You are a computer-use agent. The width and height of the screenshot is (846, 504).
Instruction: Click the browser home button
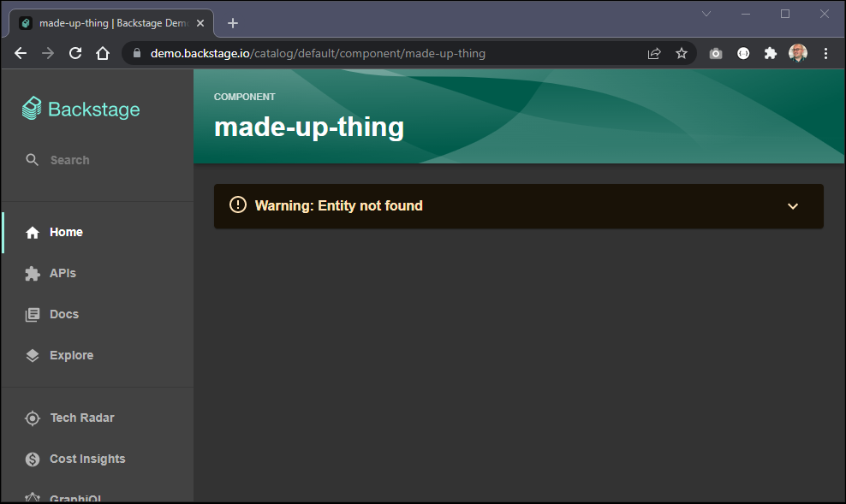103,53
